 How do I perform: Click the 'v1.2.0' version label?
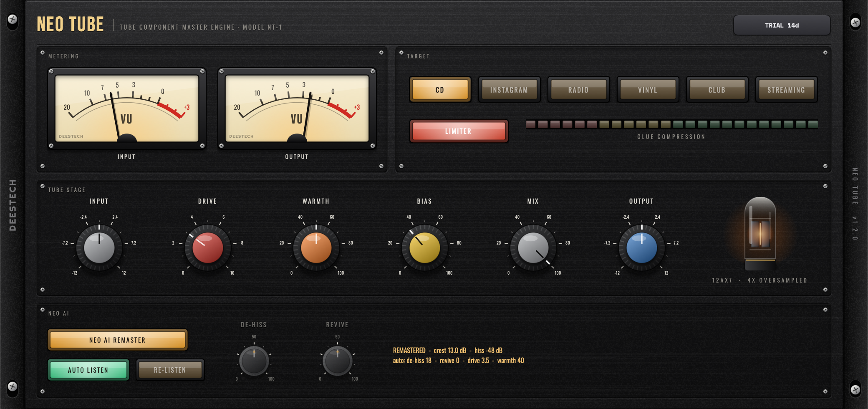[x=855, y=228]
